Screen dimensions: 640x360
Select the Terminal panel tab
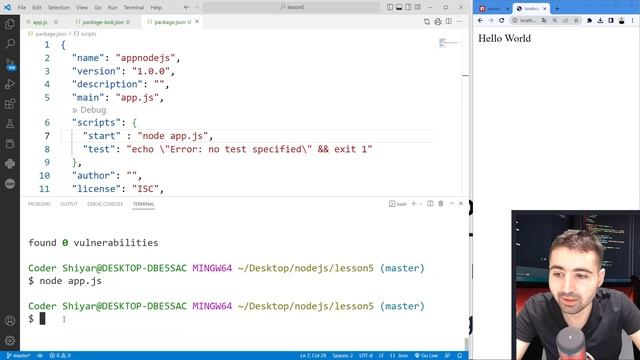[143, 204]
